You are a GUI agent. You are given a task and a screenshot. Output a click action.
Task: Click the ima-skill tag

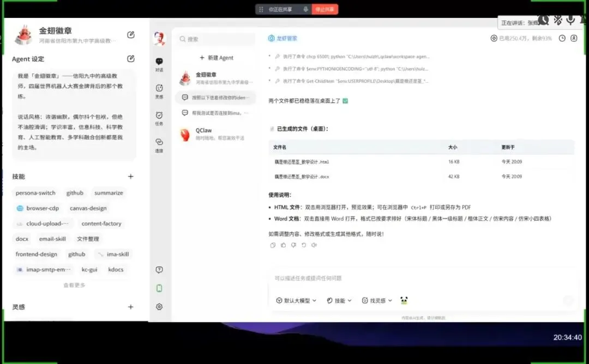(113, 254)
